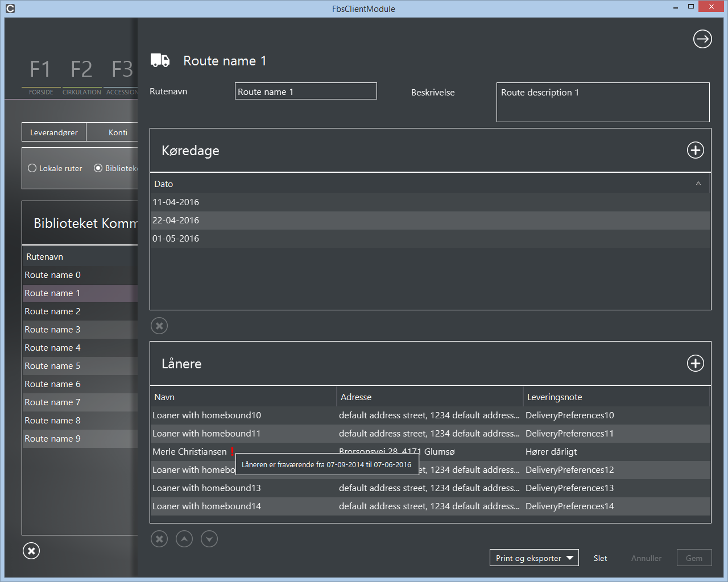Click the Slet button
This screenshot has height=582, width=728.
tap(600, 558)
